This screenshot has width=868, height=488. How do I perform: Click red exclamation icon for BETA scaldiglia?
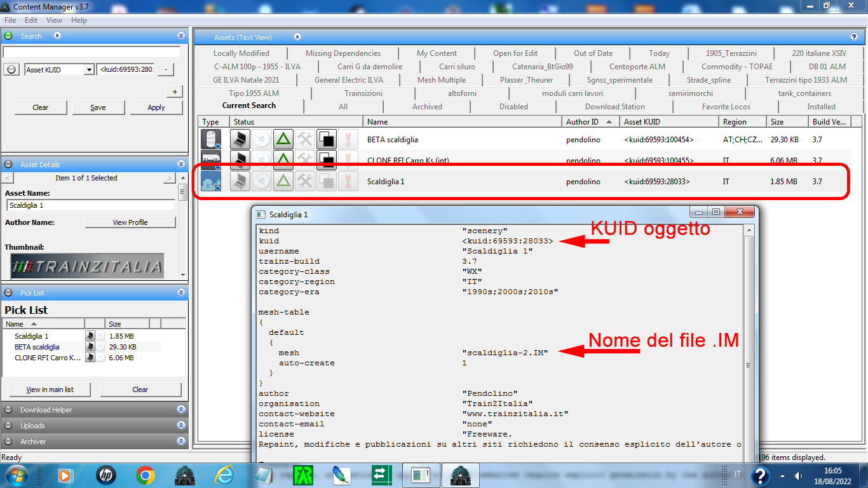(x=348, y=139)
